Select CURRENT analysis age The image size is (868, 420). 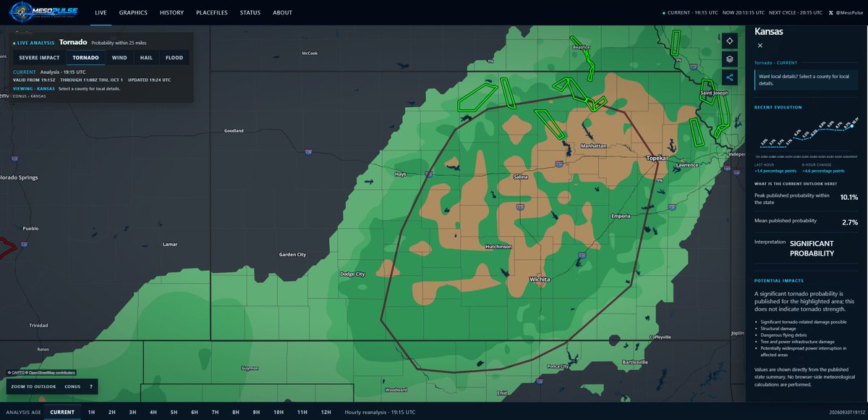[x=62, y=412]
